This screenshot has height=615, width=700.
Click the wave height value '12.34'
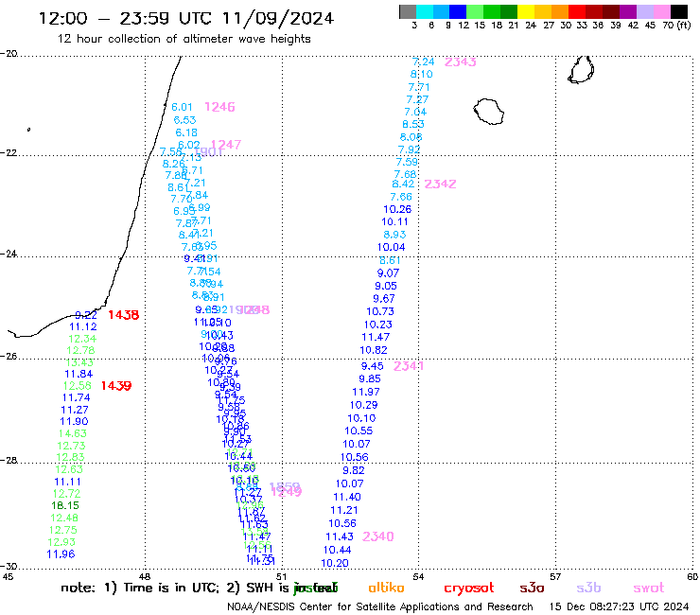coord(82,339)
